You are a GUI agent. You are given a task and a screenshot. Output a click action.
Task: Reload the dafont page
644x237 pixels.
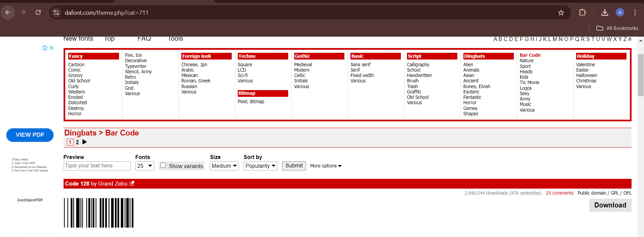(38, 12)
